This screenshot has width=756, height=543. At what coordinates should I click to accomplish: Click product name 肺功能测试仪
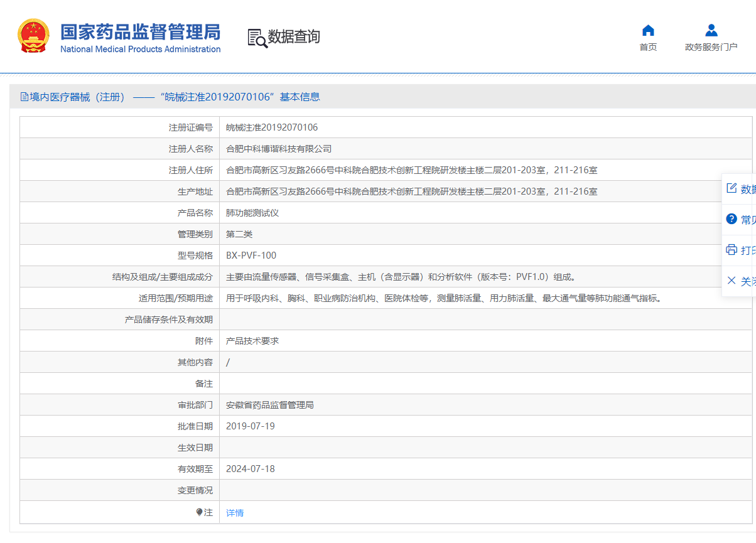point(252,213)
